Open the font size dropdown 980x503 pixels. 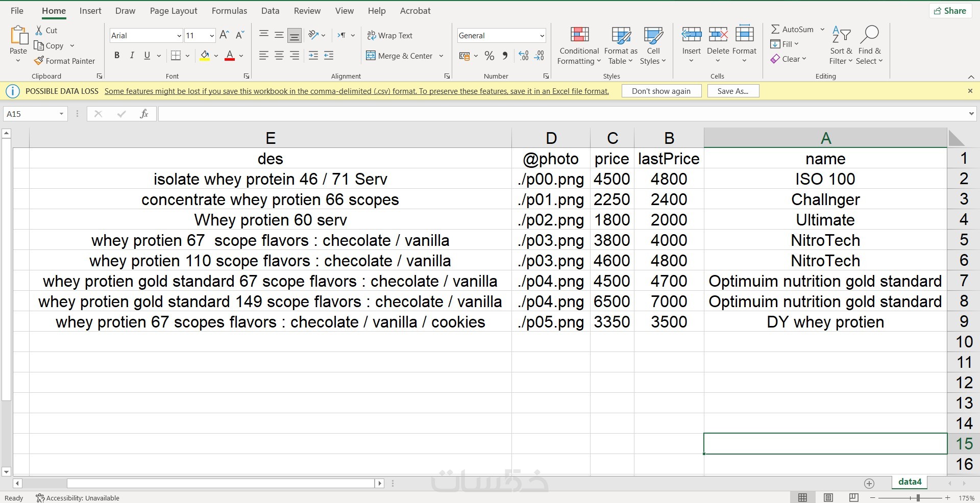tap(212, 36)
